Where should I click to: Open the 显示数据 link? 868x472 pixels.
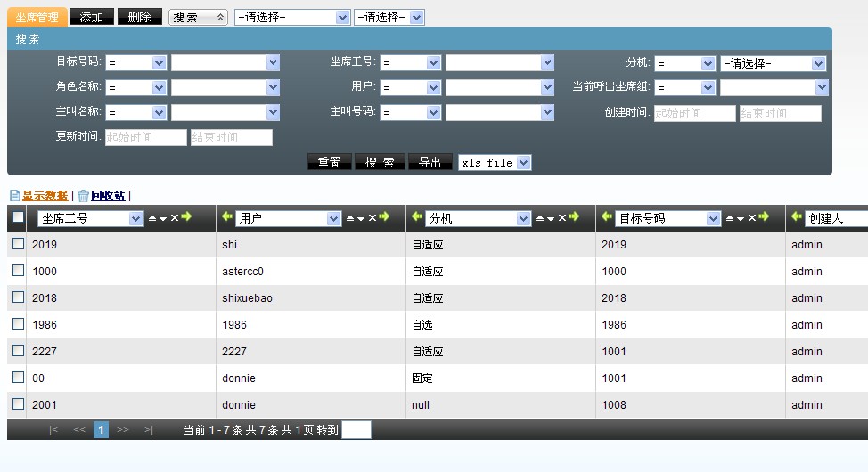[x=45, y=196]
